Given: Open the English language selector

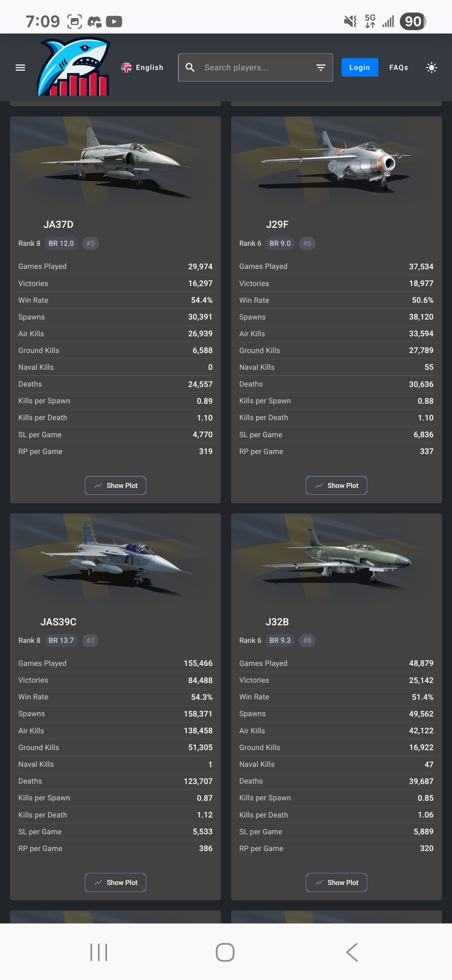Looking at the screenshot, I should pyautogui.click(x=142, y=67).
